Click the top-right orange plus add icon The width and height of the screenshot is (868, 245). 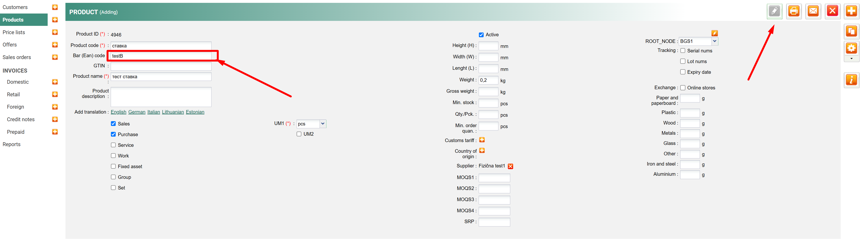pyautogui.click(x=851, y=11)
